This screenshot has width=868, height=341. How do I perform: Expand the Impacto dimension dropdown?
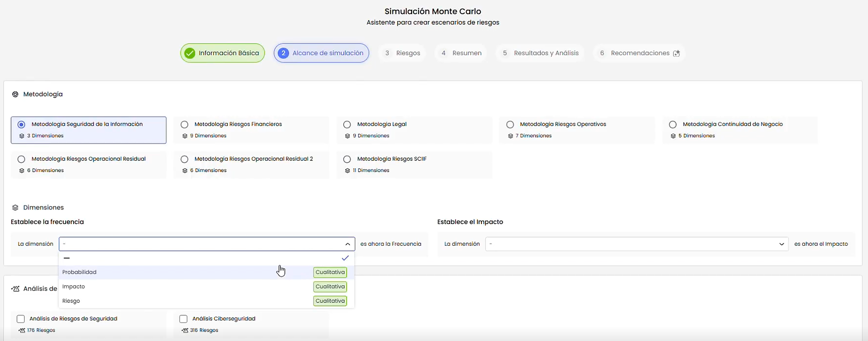click(636, 244)
